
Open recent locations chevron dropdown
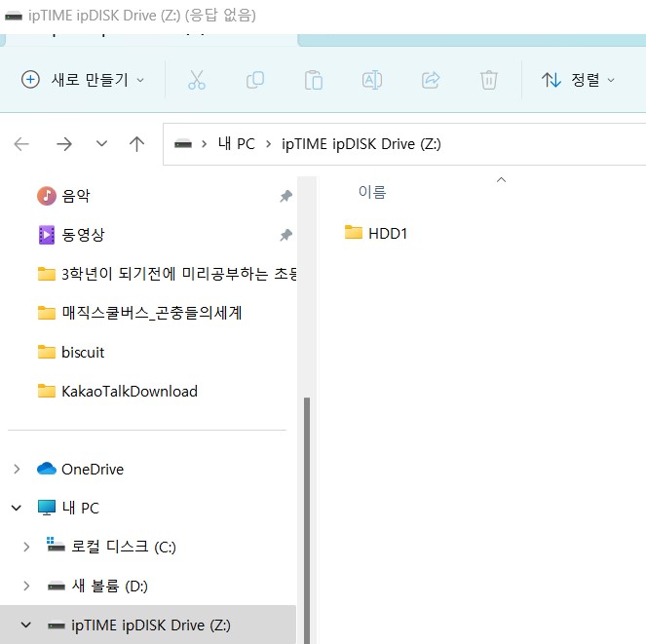click(101, 144)
